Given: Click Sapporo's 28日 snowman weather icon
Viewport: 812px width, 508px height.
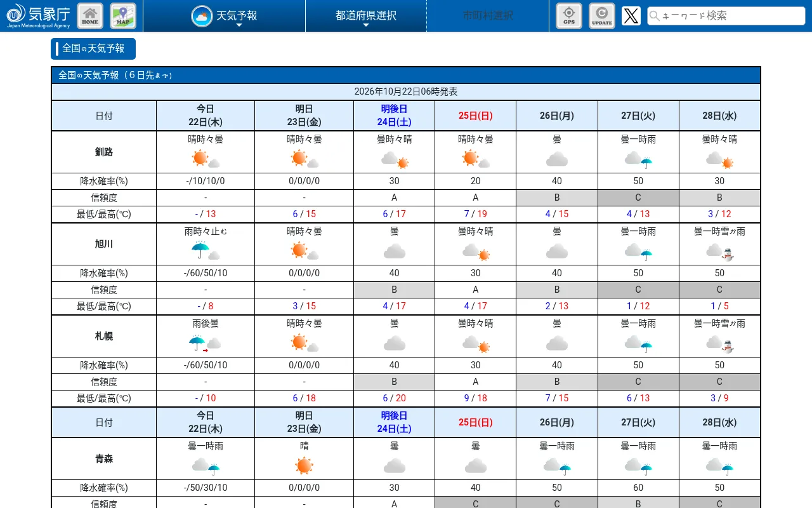Looking at the screenshot, I should (x=719, y=344).
